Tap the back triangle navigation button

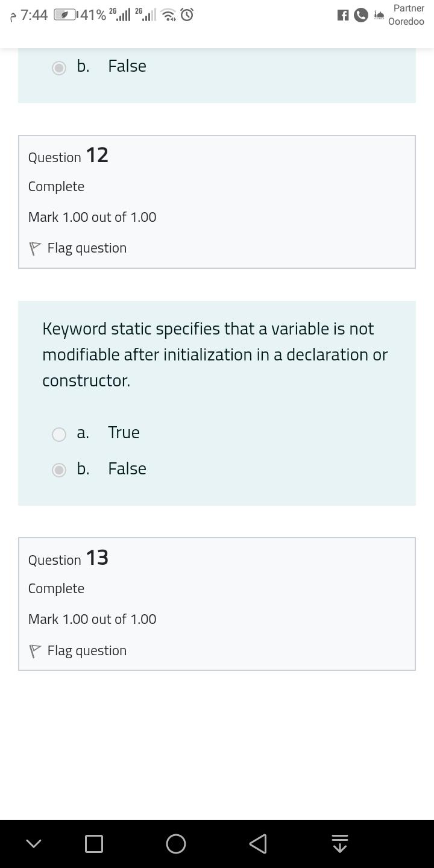click(x=258, y=844)
